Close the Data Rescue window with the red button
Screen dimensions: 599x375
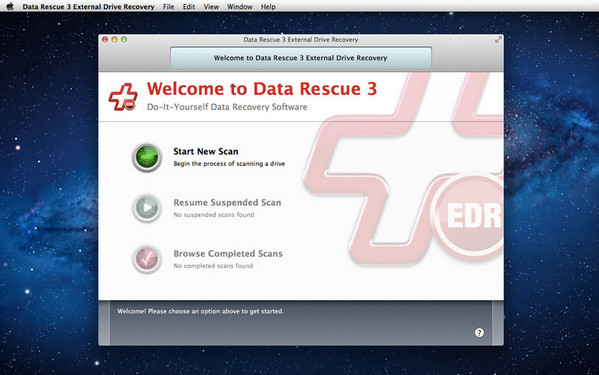(105, 39)
